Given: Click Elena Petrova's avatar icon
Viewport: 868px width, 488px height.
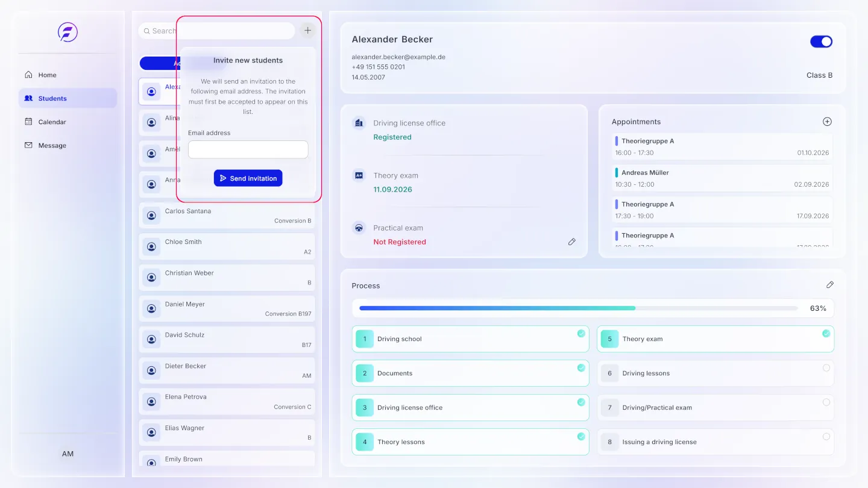Looking at the screenshot, I should [x=151, y=402].
